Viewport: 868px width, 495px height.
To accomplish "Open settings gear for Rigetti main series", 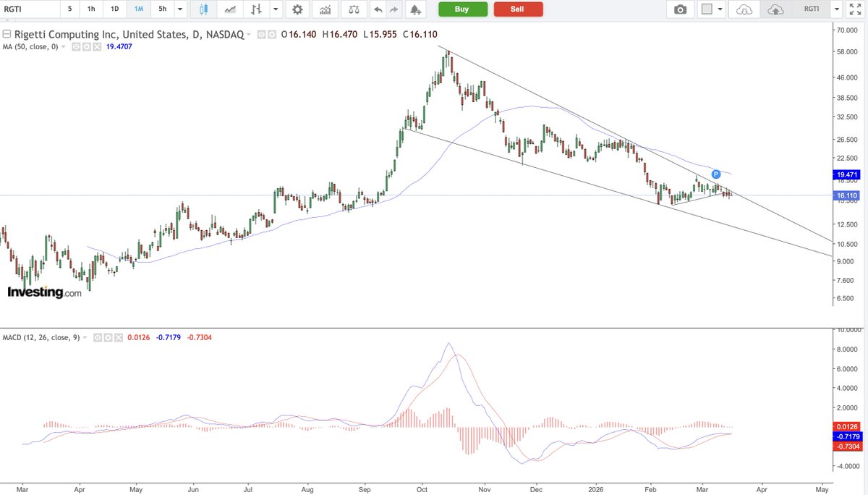I will click(x=271, y=35).
